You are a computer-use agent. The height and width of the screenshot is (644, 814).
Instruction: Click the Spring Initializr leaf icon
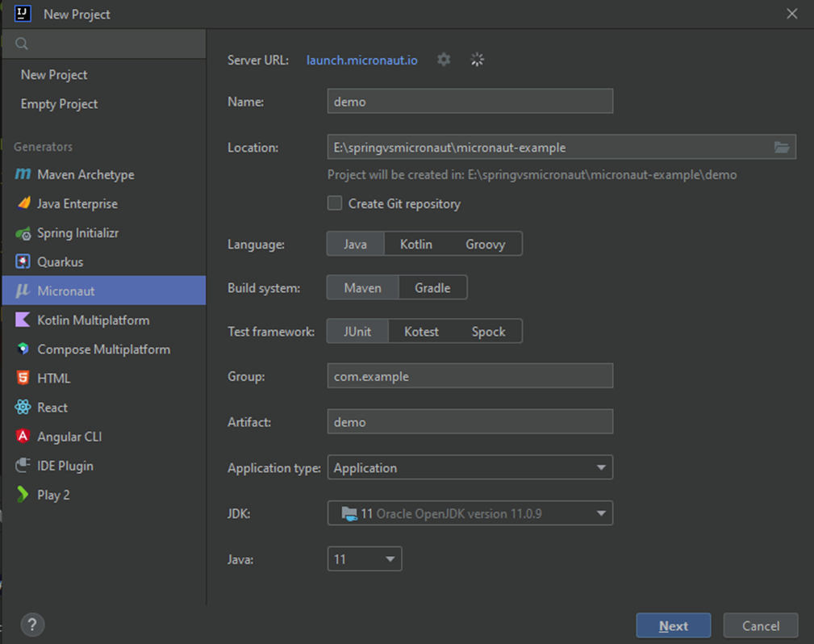23,233
